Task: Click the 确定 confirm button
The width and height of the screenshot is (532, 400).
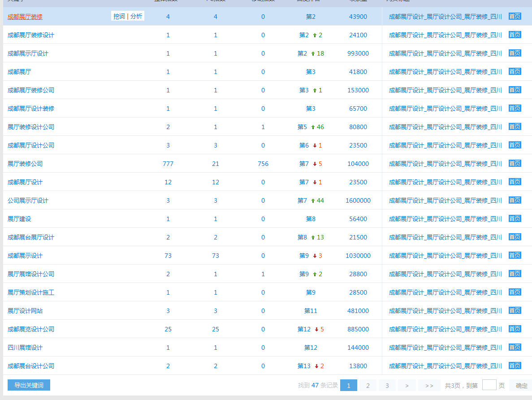Action: pyautogui.click(x=522, y=385)
